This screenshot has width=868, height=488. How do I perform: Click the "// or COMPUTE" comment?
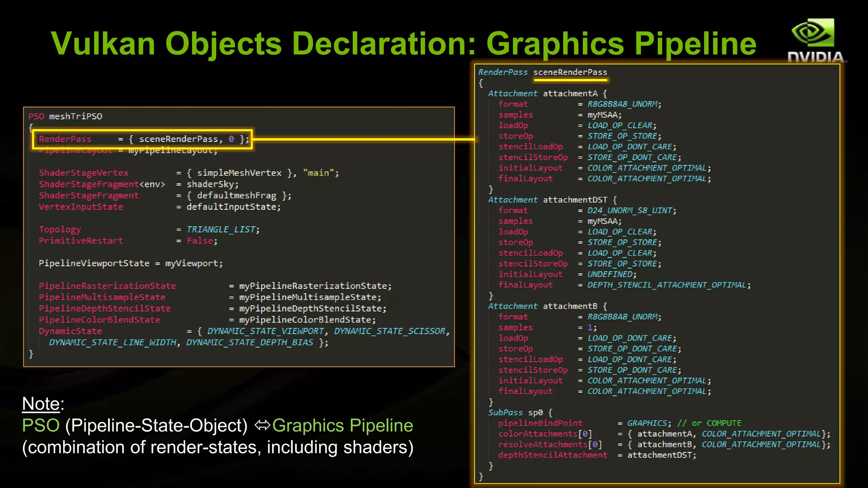[709, 423]
